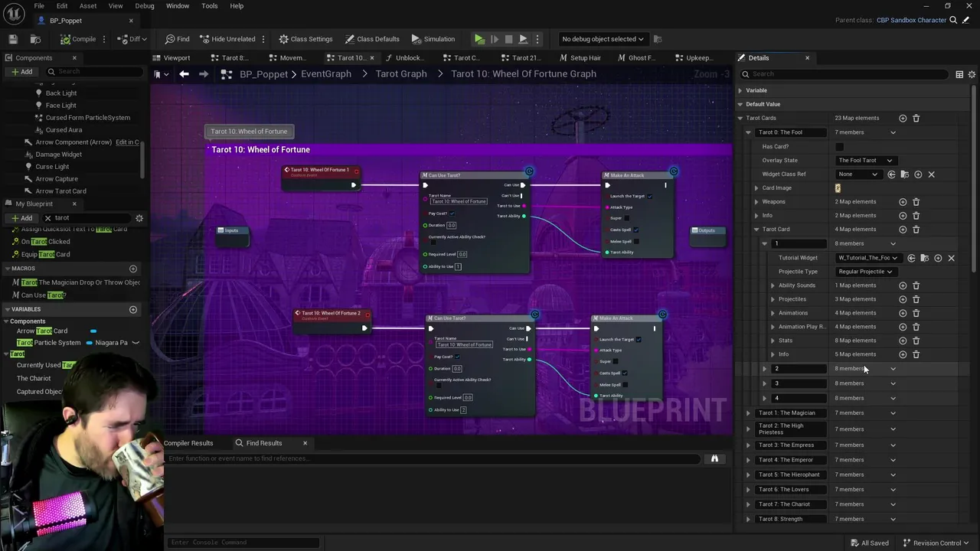The width and height of the screenshot is (980, 551).
Task: Expand Tarot 1: The Magician entry
Action: click(748, 413)
